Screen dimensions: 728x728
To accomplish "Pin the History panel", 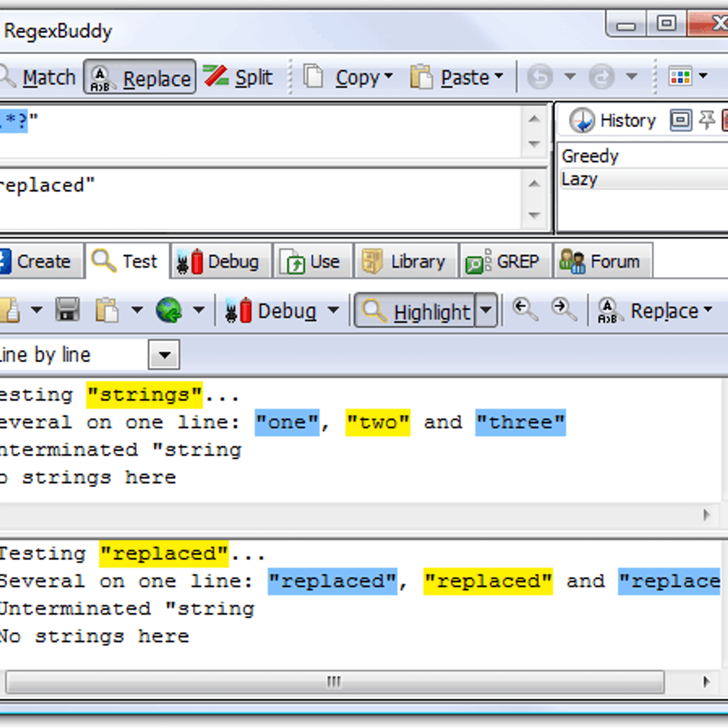I will point(707,120).
